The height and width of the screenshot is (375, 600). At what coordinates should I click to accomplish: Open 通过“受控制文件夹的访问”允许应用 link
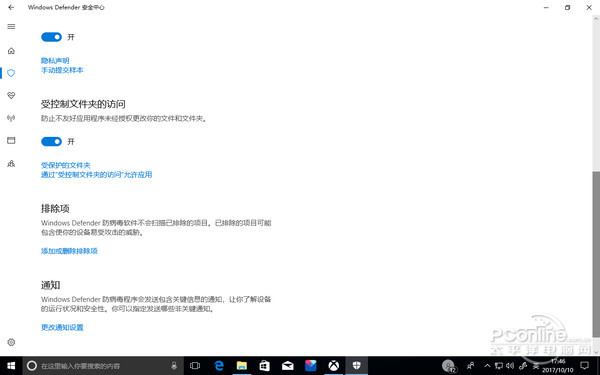96,174
